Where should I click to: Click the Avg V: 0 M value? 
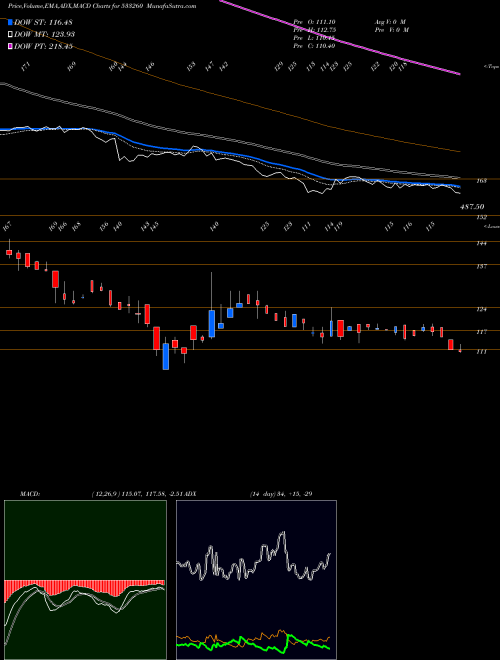coord(389,22)
